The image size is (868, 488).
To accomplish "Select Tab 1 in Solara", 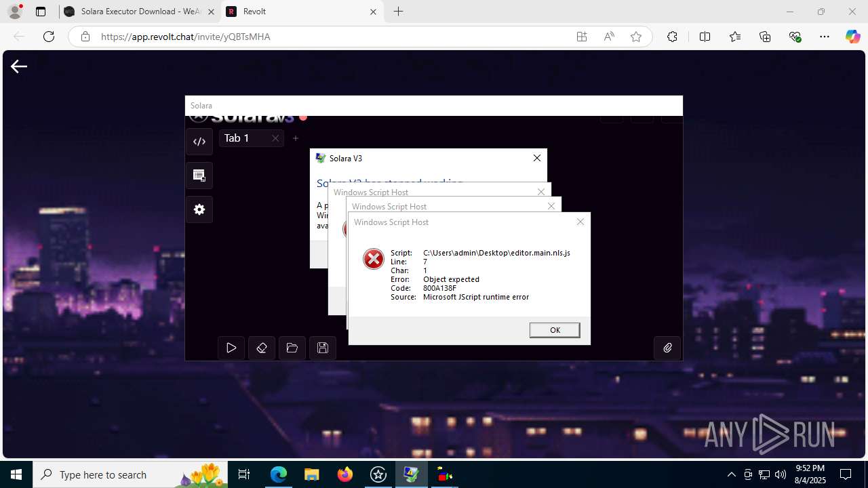I will tap(237, 138).
